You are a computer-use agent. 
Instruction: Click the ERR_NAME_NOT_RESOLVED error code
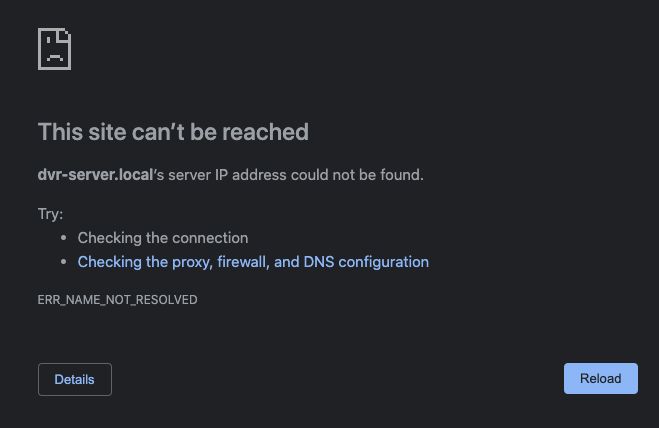[x=117, y=299]
